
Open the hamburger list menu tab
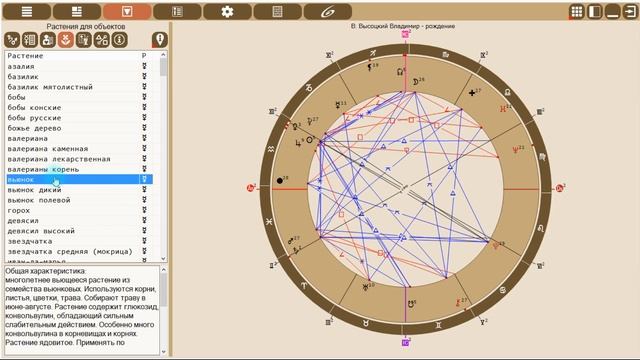[27, 11]
